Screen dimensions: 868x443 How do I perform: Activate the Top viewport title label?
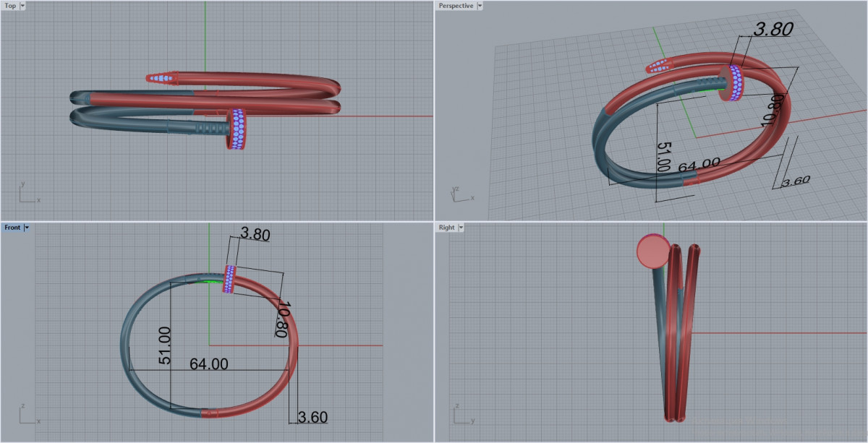[x=10, y=6]
